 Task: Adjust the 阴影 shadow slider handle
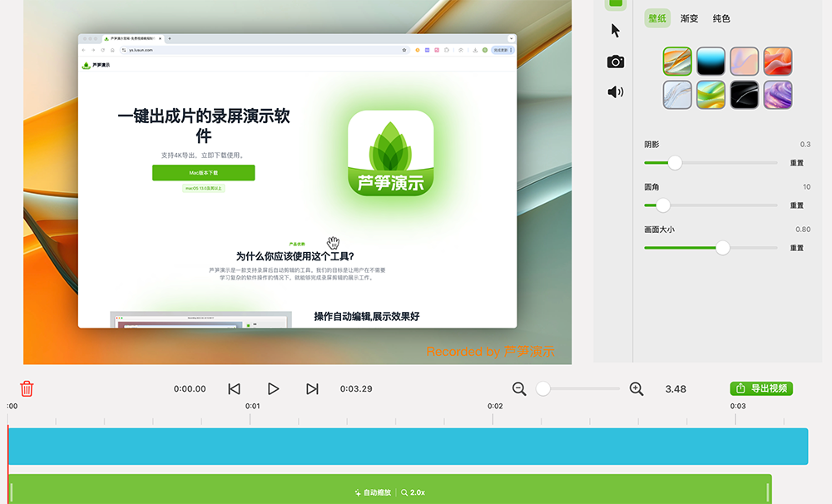pos(675,163)
